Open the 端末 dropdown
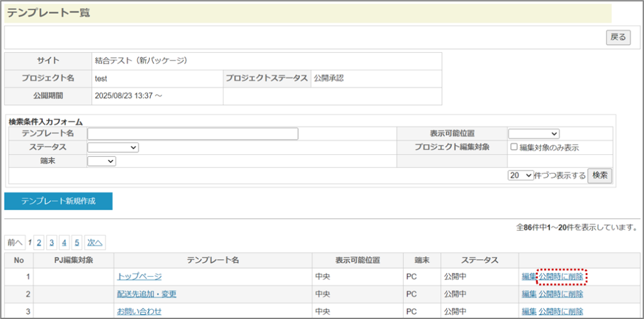Screen dimensions: 644x319 [101, 161]
